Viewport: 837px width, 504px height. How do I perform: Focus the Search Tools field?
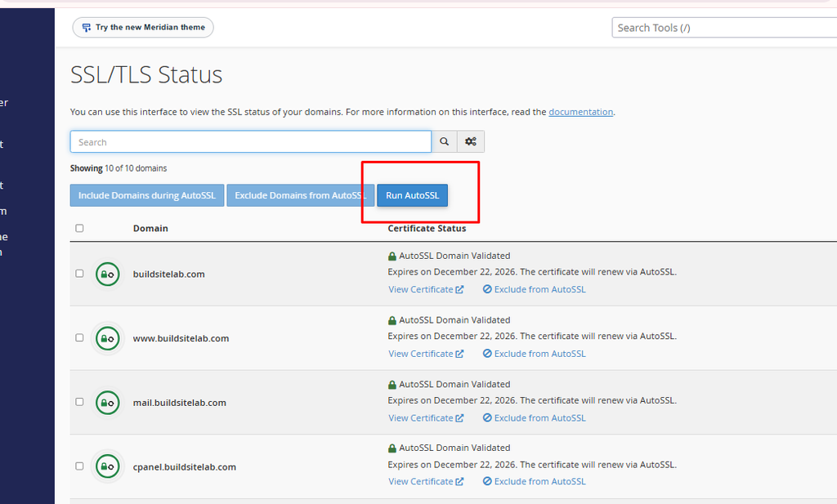[724, 28]
